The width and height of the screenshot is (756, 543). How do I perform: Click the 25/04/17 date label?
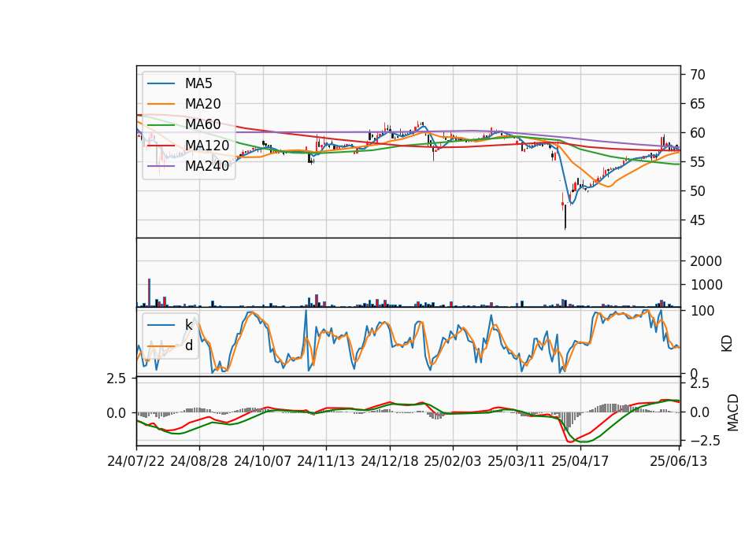(x=580, y=461)
